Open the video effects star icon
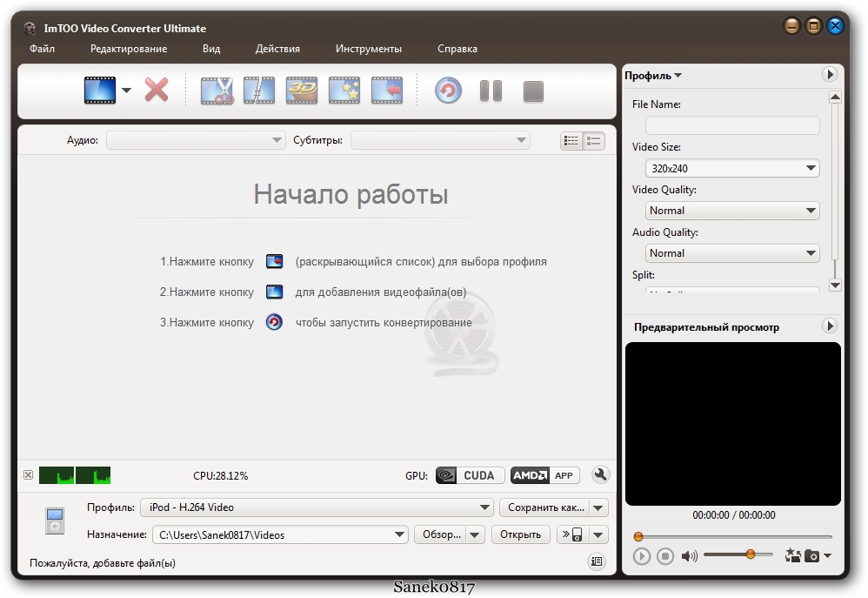 click(344, 91)
